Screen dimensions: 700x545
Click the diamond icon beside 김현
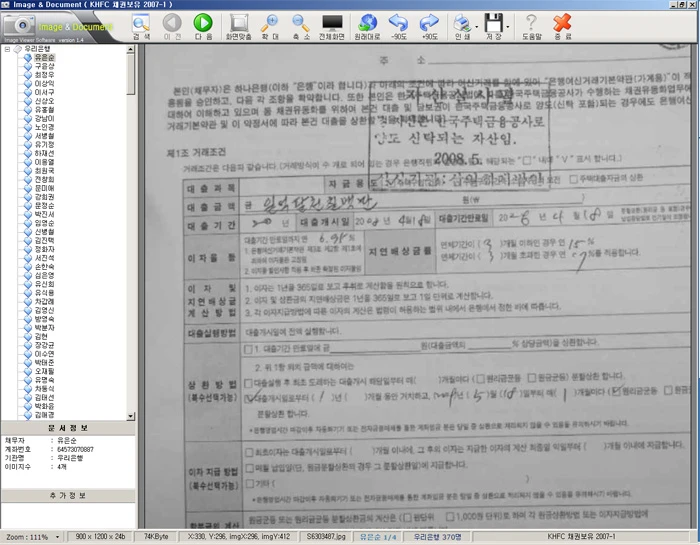pyautogui.click(x=28, y=337)
